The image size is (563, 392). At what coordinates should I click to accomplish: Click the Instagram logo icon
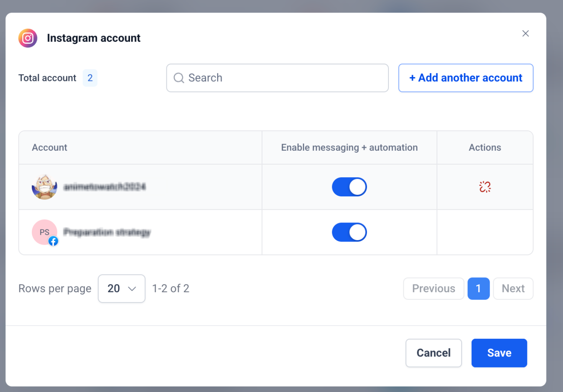click(28, 38)
